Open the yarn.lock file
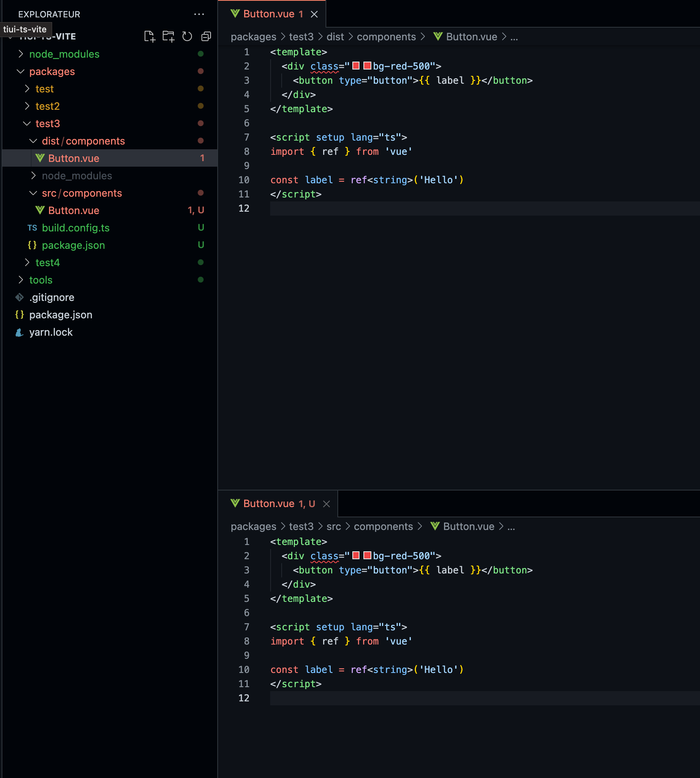 pyautogui.click(x=110, y=332)
